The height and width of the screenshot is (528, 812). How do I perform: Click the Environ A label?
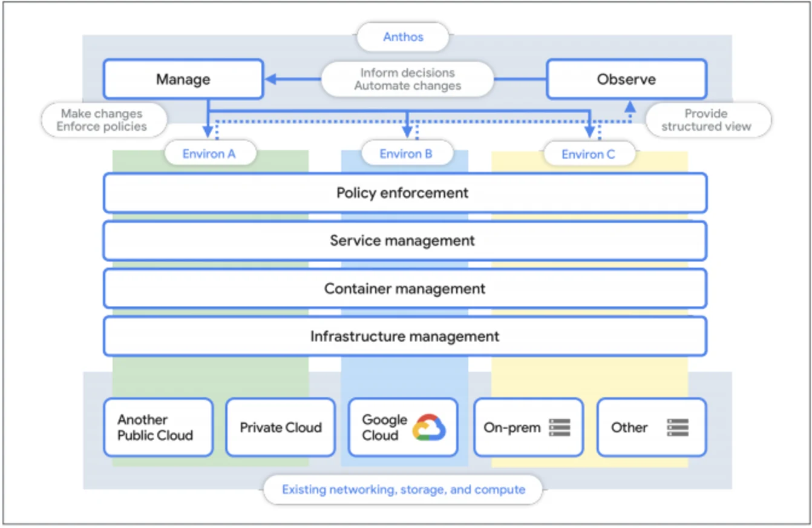click(x=209, y=154)
